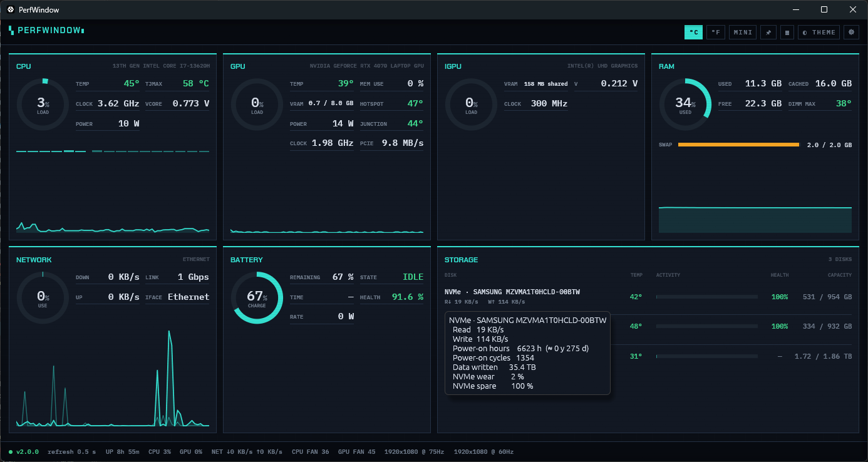Click the DIMM MAX temperature 38°

844,104
